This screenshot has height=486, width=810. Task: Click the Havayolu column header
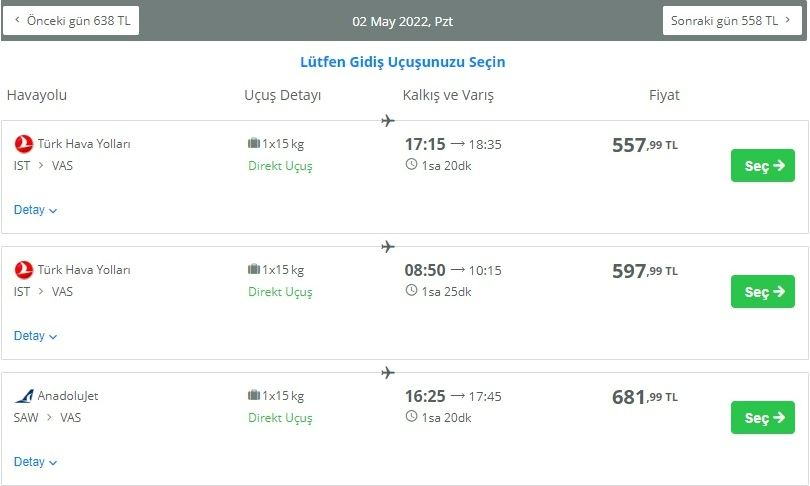(37, 95)
